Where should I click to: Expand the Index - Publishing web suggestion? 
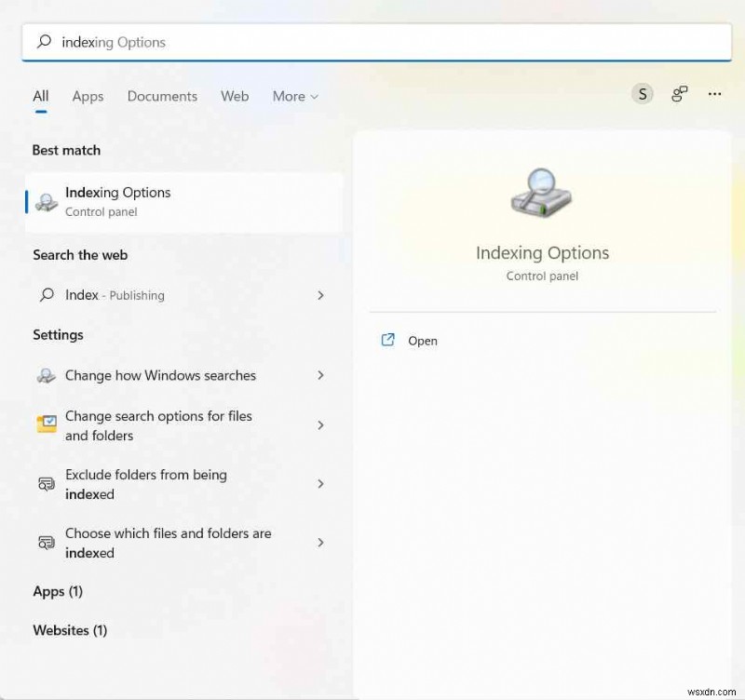[x=321, y=295]
